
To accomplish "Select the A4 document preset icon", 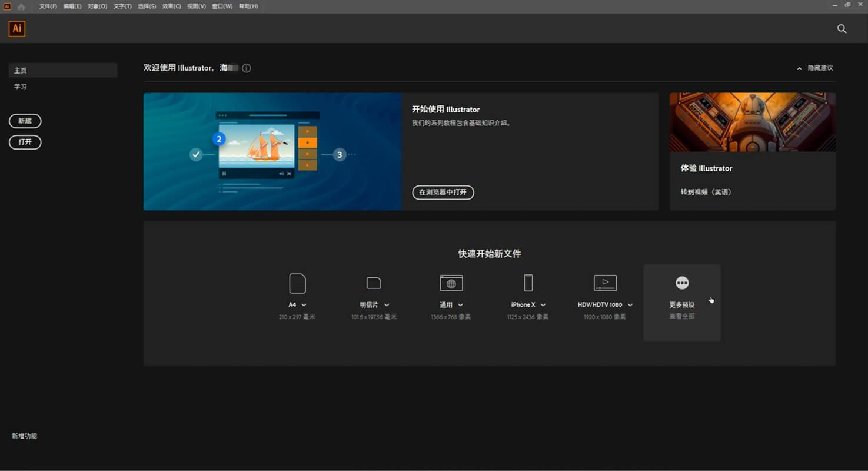I will (x=297, y=283).
